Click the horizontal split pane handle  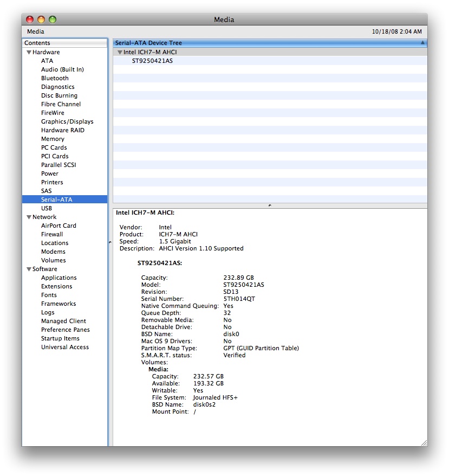[270, 205]
